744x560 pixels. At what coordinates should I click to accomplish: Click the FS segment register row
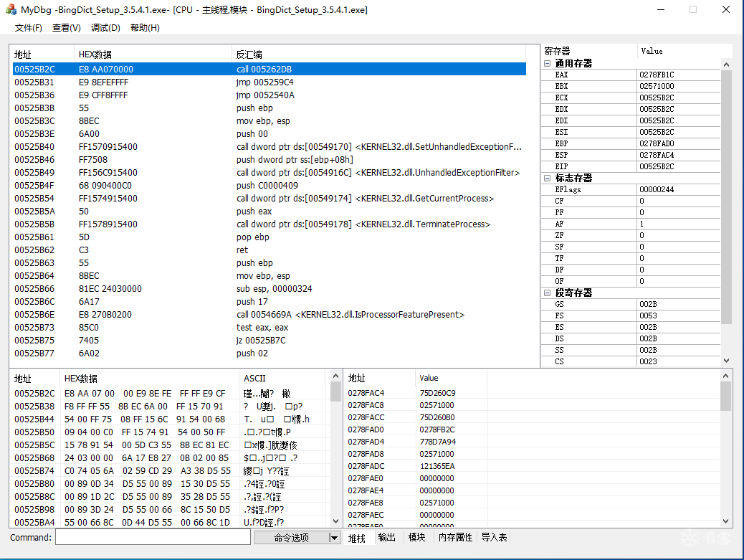[x=631, y=315]
